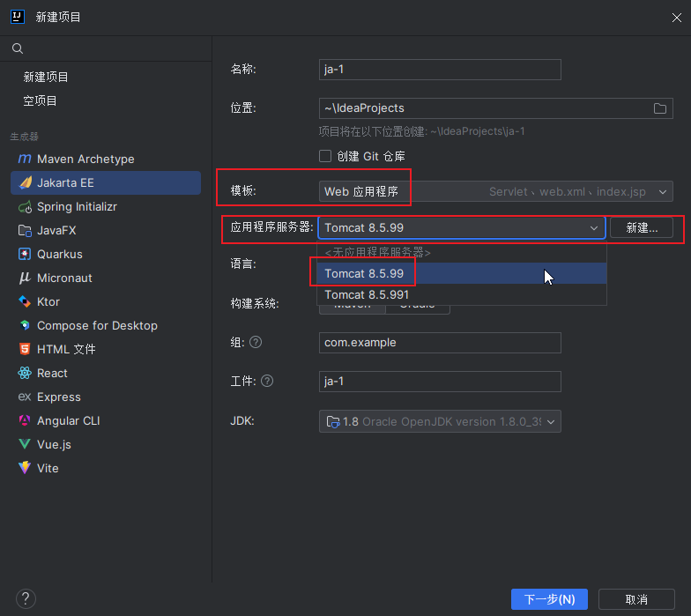Click the JDK folder icon
This screenshot has height=616, width=691.
tap(333, 421)
